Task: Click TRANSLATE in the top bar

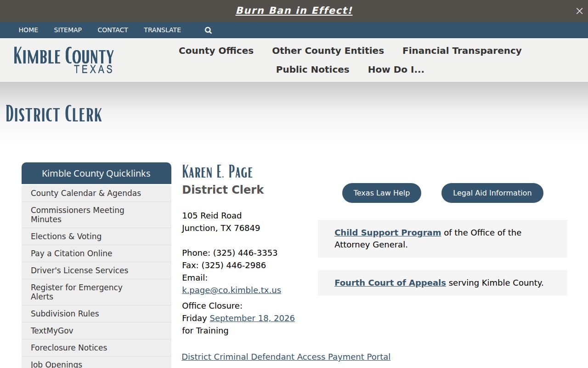Action: 162,30
